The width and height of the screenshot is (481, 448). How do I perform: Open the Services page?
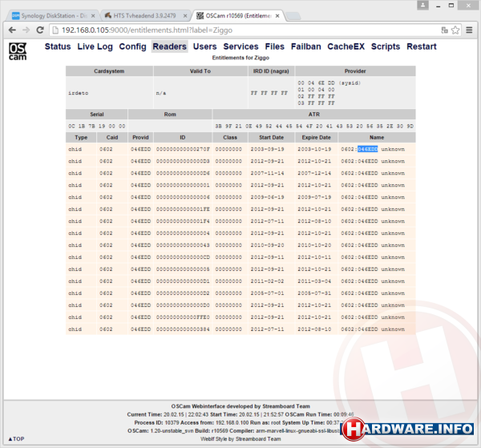pos(240,46)
